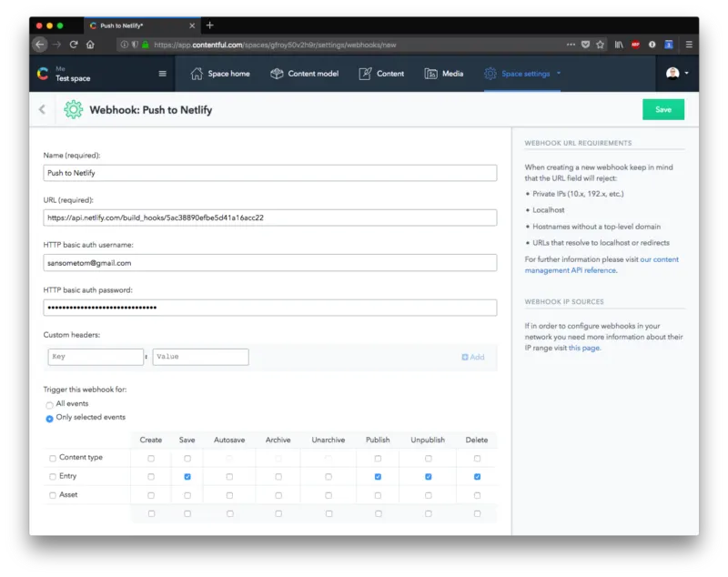This screenshot has width=728, height=577.
Task: Click the browser reload icon
Action: pos(74,45)
